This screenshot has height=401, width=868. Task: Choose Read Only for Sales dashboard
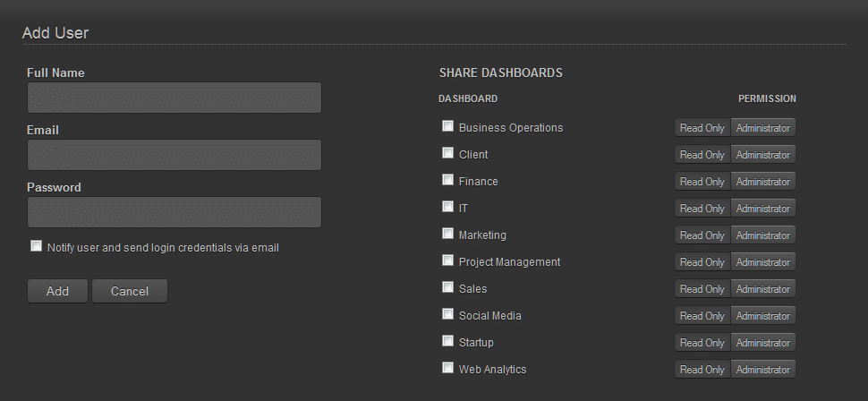pyautogui.click(x=702, y=288)
